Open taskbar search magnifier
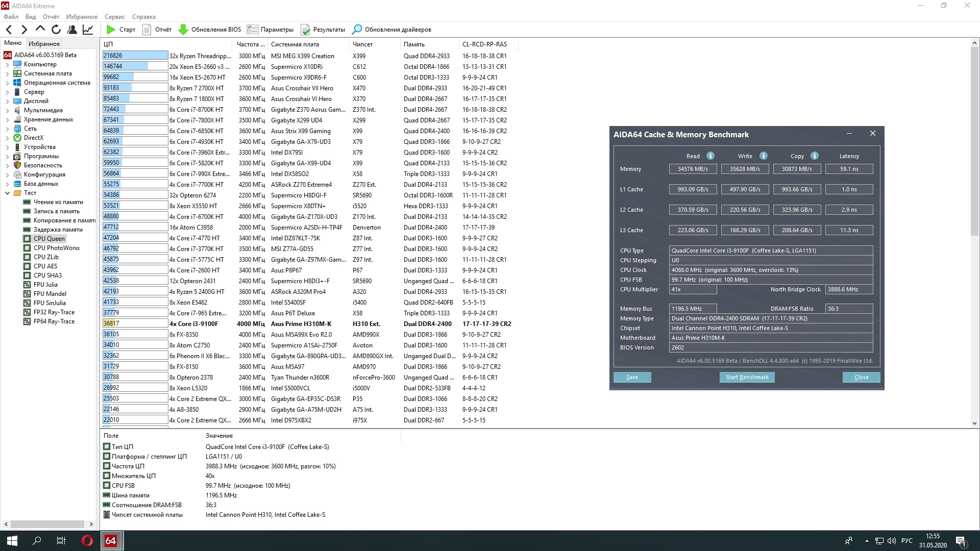 pos(37,541)
